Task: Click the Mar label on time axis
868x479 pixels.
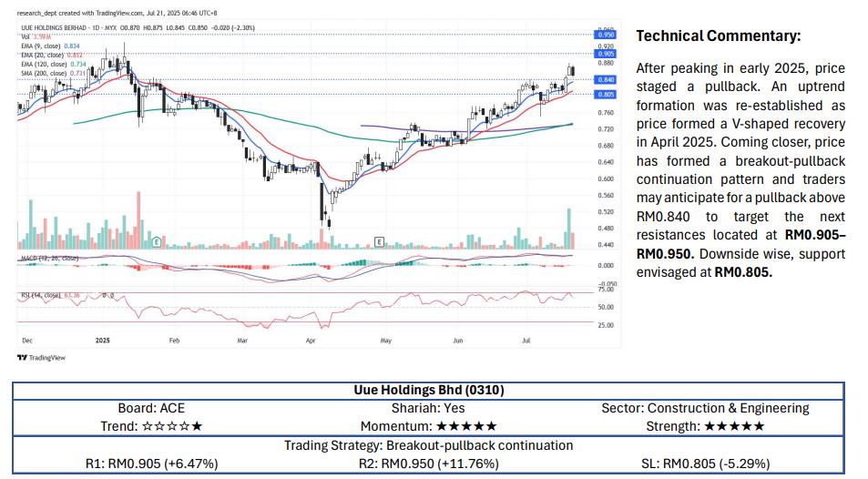Action: click(242, 341)
